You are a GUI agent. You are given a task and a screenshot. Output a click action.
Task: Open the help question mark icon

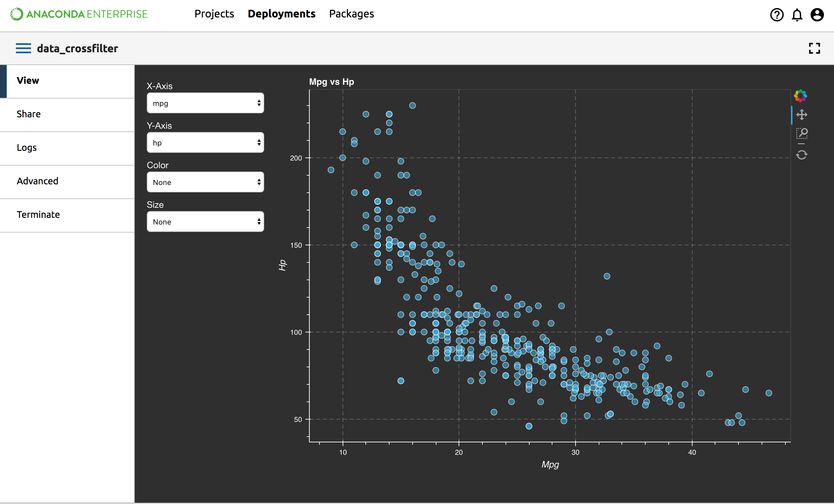776,14
